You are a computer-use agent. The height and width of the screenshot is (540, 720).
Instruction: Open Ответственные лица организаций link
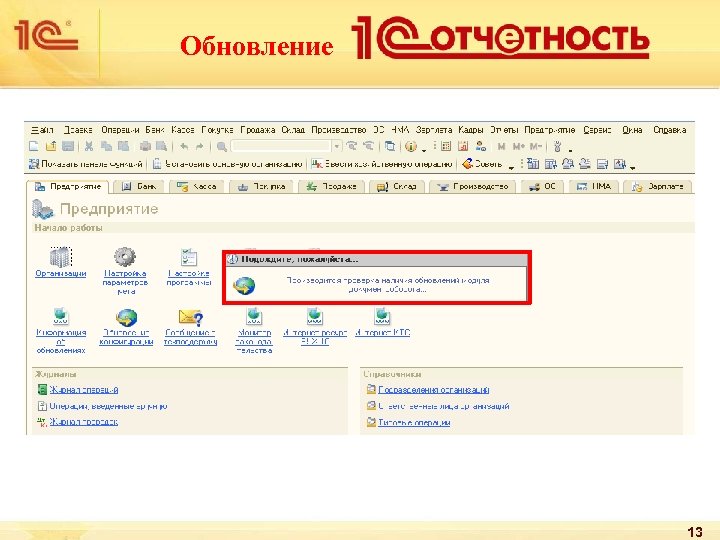(444, 406)
